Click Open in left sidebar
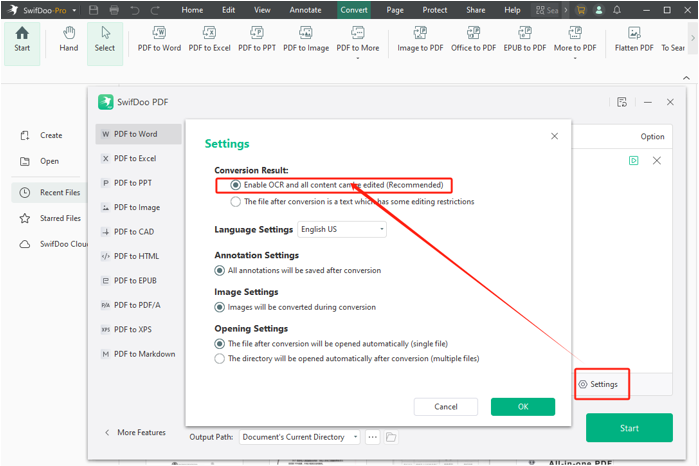Screen dimensions: 699x466 tap(40, 161)
